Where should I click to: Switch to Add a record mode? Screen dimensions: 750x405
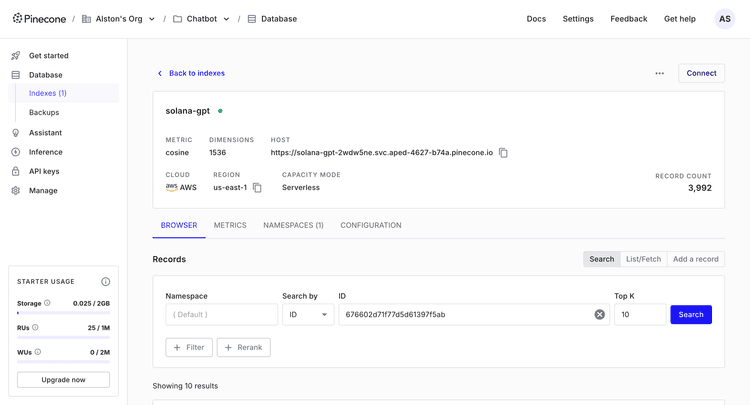click(695, 259)
